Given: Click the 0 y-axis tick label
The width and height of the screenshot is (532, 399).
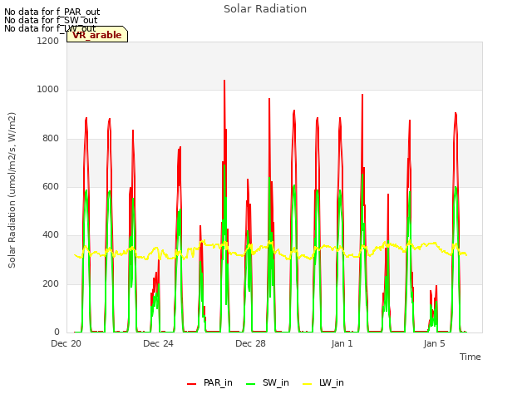Looking at the screenshot, I should click(57, 332).
